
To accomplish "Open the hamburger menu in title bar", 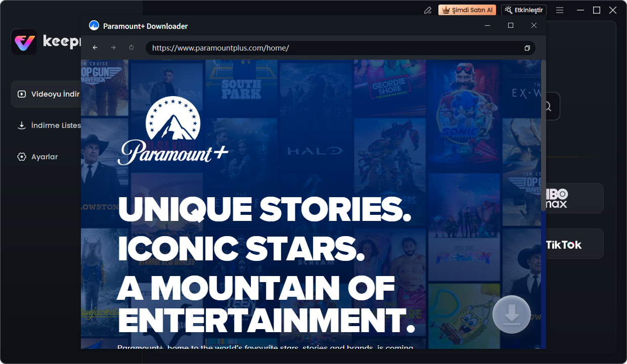I will point(560,10).
